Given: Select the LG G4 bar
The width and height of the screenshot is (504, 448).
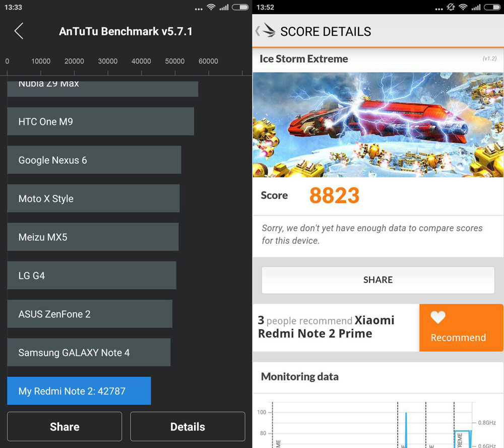Looking at the screenshot, I should [x=92, y=276].
